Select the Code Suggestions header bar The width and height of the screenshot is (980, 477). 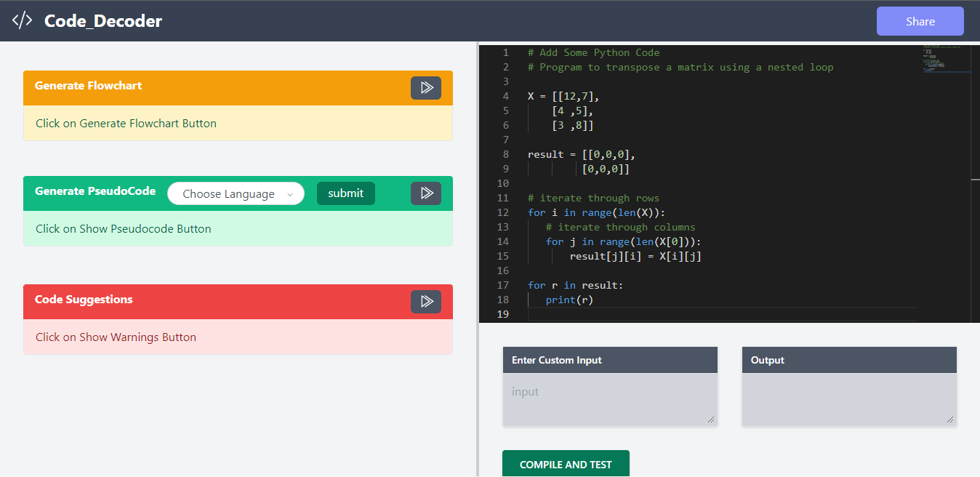pos(238,302)
